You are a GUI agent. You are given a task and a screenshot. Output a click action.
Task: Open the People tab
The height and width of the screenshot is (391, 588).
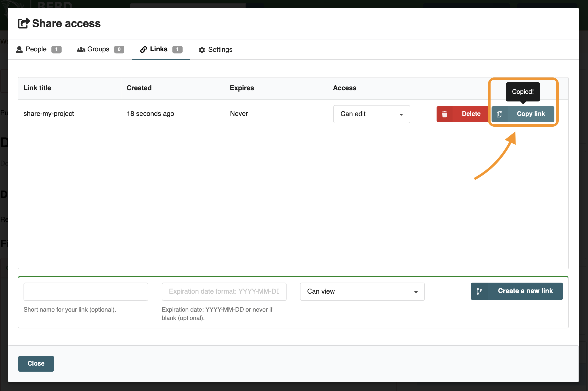(39, 49)
